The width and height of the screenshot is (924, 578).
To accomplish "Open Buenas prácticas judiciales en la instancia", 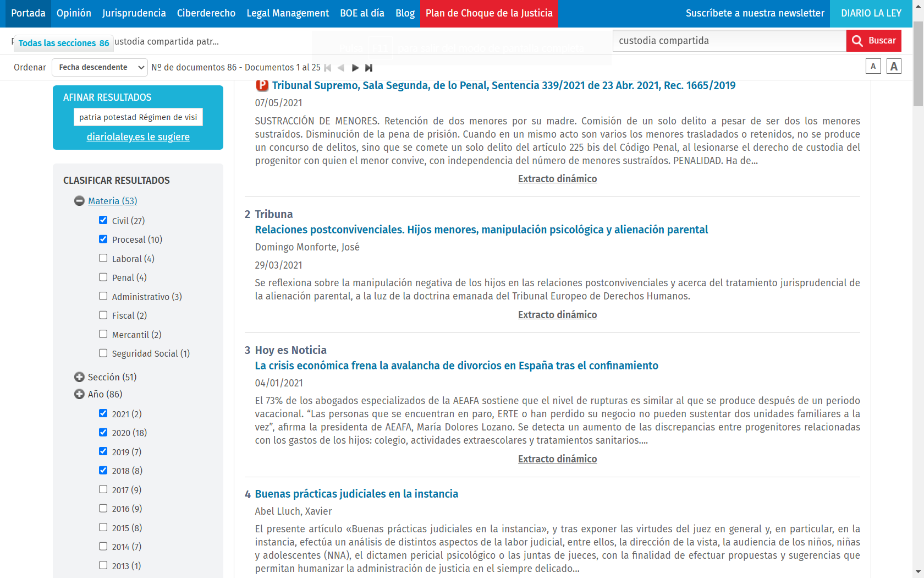I will [356, 494].
